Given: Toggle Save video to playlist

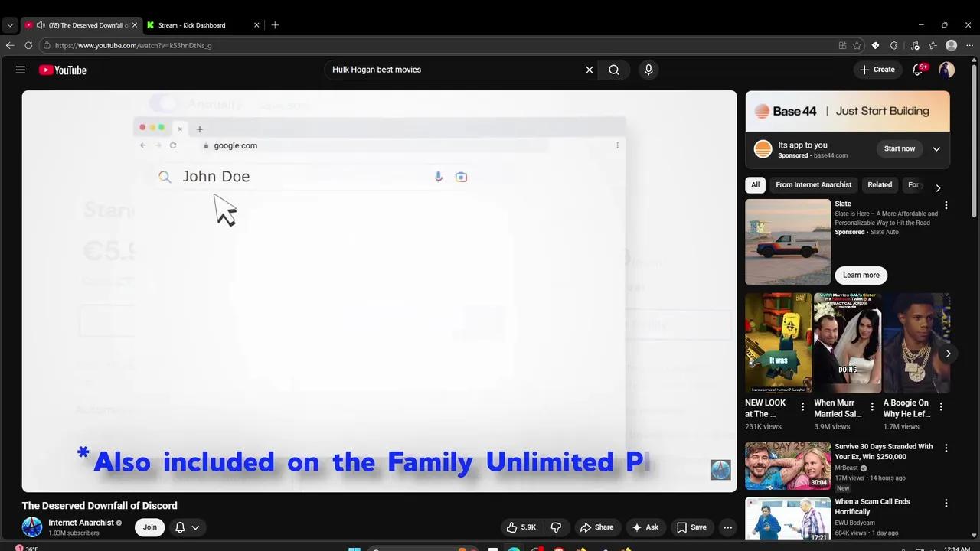Looking at the screenshot, I should (x=691, y=527).
